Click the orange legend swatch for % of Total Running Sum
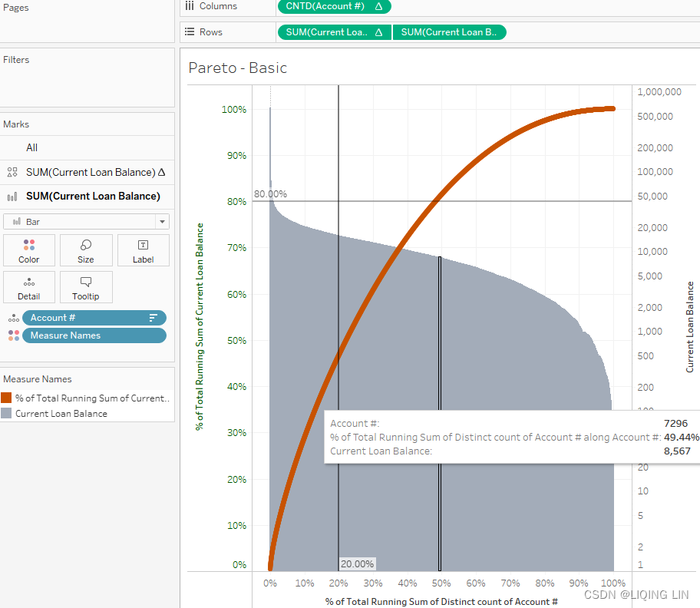 click(6, 398)
